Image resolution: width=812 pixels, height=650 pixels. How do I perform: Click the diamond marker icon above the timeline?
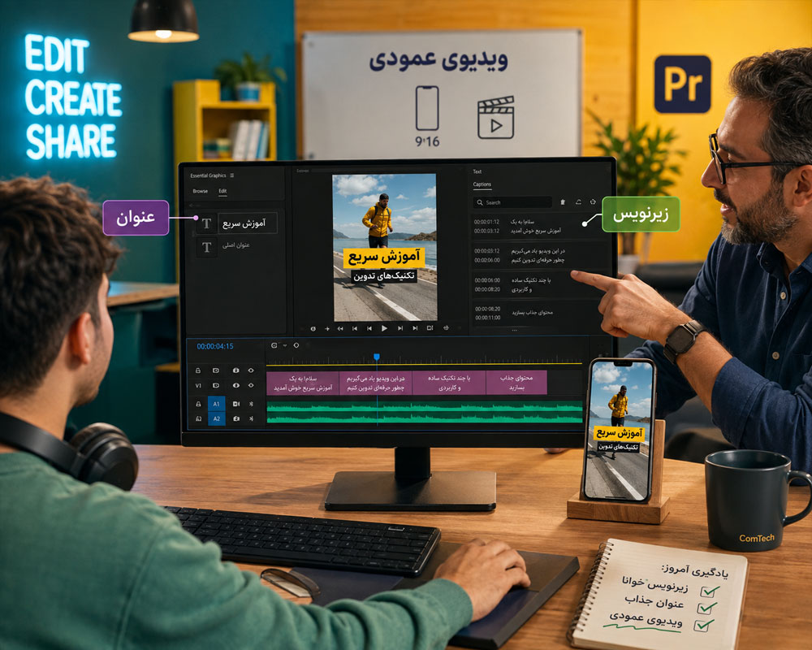(x=296, y=345)
